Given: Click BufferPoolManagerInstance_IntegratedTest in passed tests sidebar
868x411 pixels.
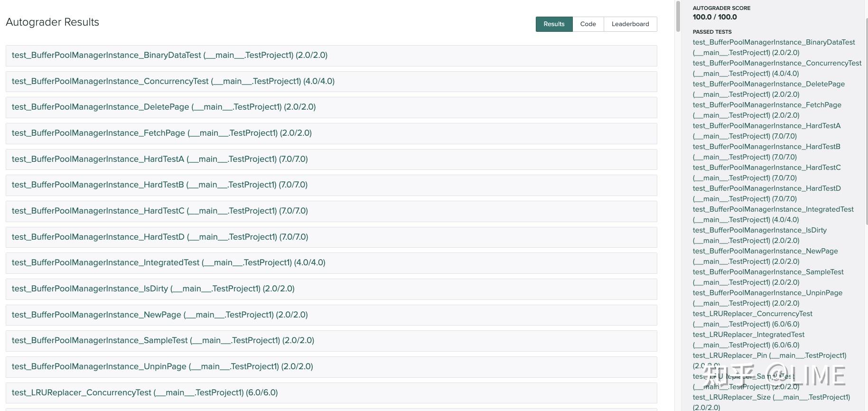Looking at the screenshot, I should click(773, 215).
